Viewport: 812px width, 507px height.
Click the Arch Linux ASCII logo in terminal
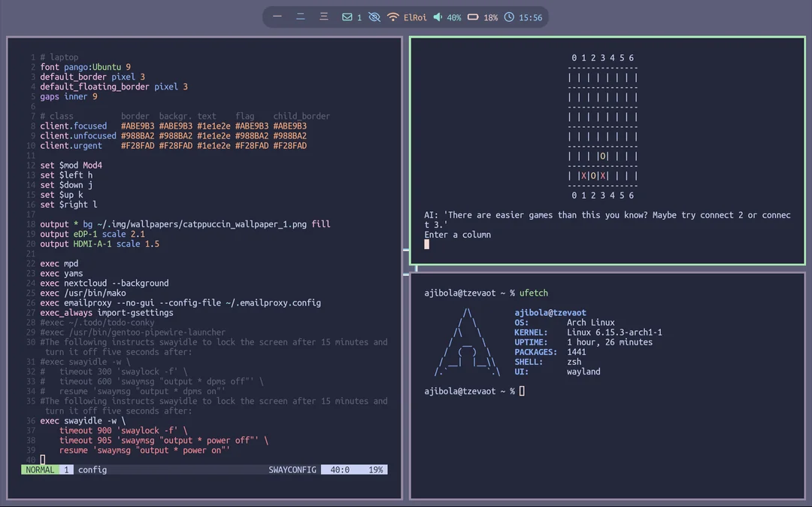[x=468, y=342]
